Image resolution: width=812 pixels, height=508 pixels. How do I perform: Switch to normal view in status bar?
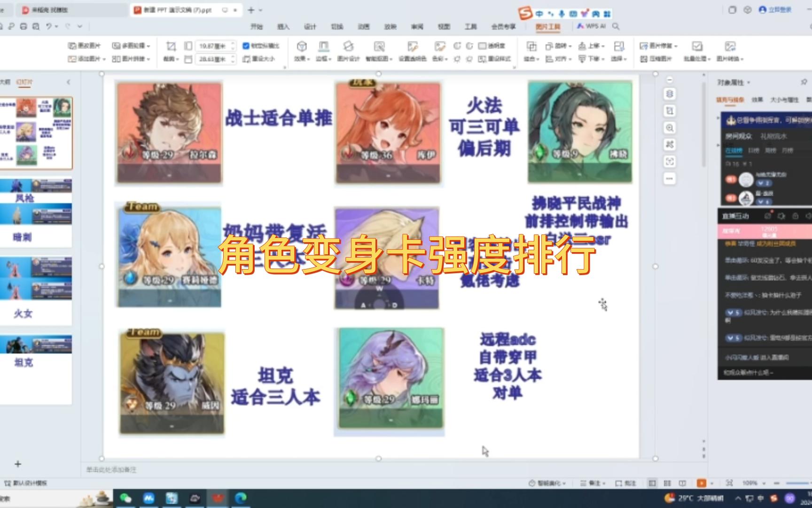652,483
